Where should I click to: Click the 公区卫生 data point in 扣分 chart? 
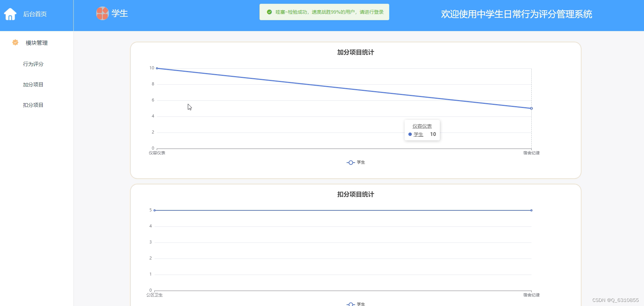tap(155, 210)
